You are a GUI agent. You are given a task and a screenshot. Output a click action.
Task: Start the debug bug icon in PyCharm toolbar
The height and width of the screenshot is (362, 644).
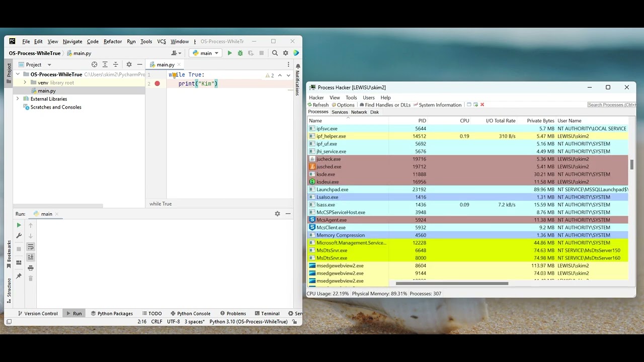click(x=240, y=53)
